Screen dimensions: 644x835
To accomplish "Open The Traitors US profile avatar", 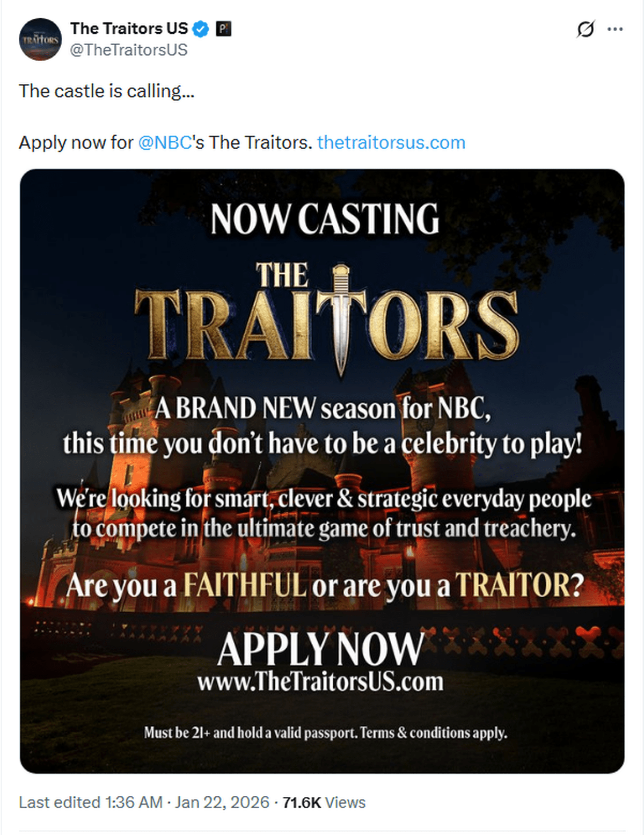I will pos(40,39).
